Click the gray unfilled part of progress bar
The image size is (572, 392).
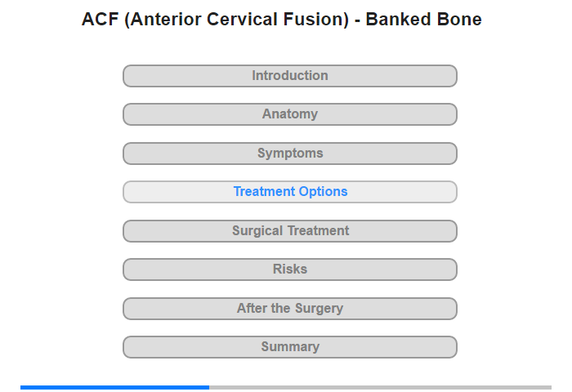pyautogui.click(x=381, y=387)
